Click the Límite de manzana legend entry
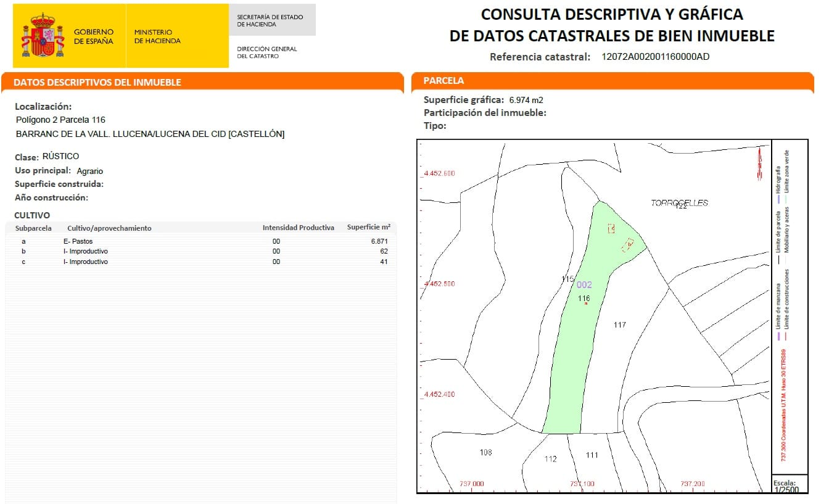 (778, 312)
